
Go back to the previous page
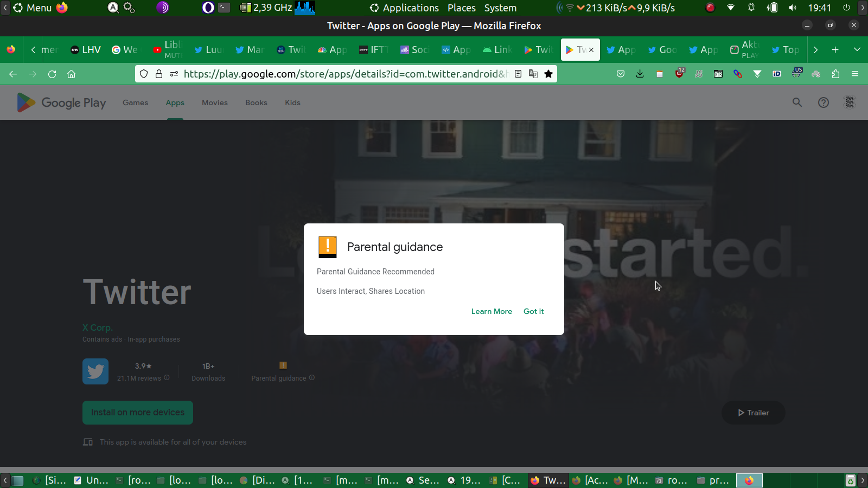point(13,74)
